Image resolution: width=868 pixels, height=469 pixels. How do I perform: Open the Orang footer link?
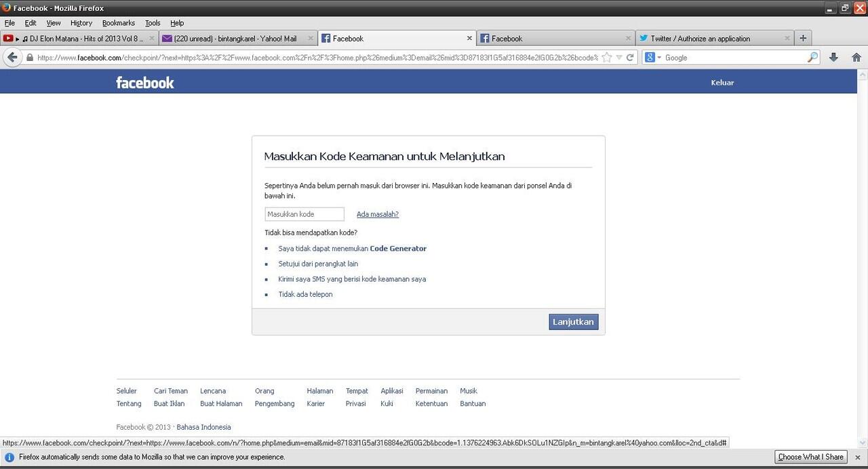tap(264, 391)
